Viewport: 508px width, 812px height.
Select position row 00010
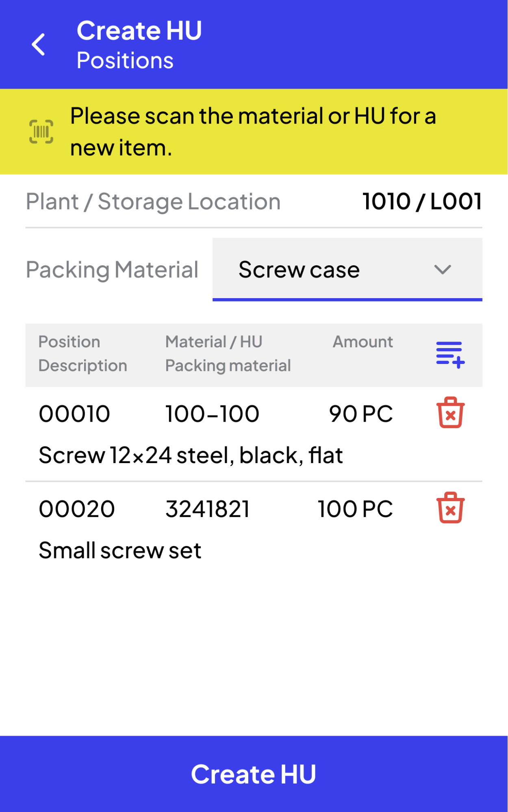tap(74, 414)
